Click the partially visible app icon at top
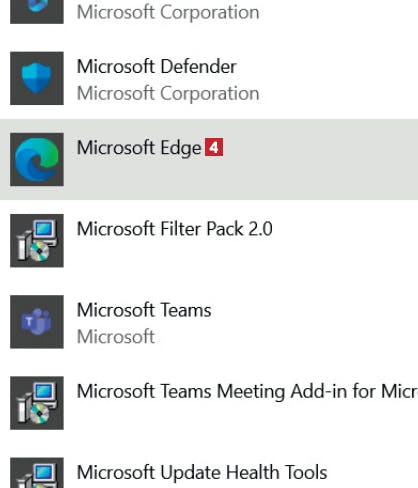 [37, 12]
